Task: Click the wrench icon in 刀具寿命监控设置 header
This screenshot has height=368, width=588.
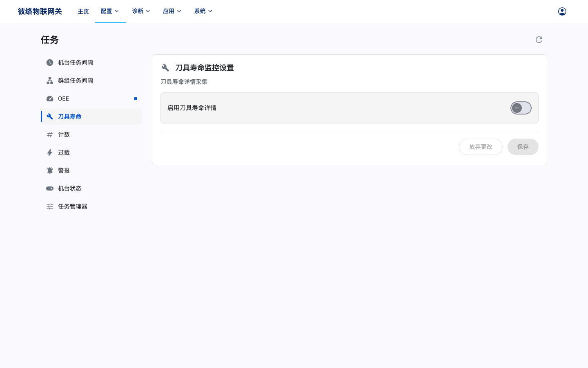Action: point(165,68)
